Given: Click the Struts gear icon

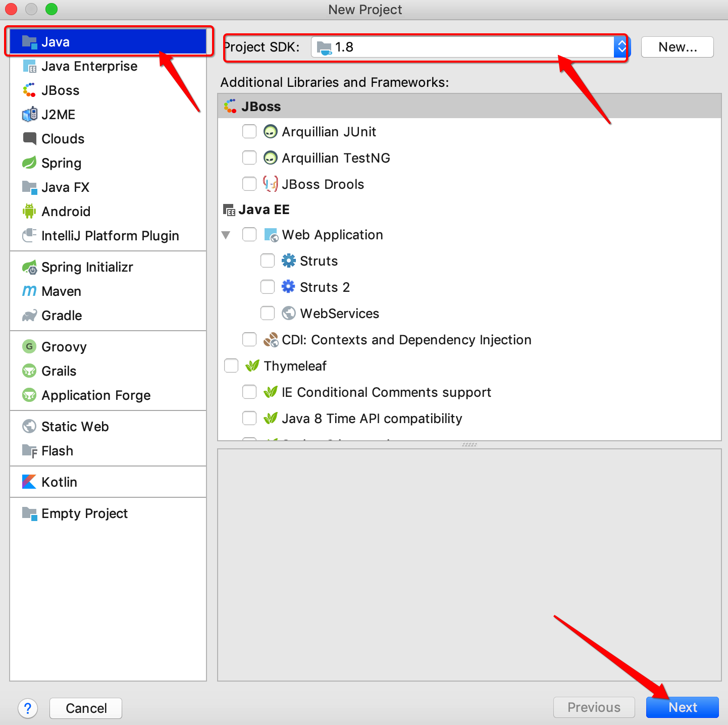Looking at the screenshot, I should (x=289, y=261).
